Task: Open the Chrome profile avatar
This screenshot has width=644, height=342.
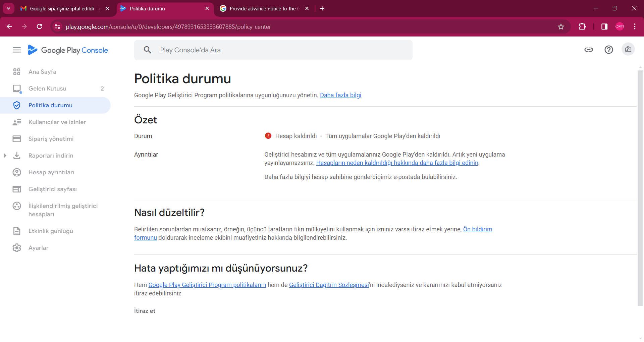Action: click(x=620, y=26)
